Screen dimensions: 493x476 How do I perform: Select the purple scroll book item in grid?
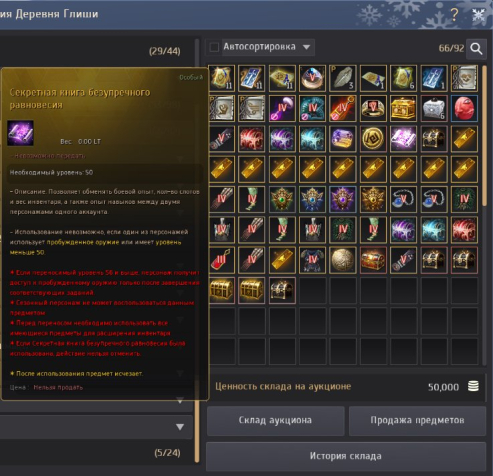click(x=403, y=138)
